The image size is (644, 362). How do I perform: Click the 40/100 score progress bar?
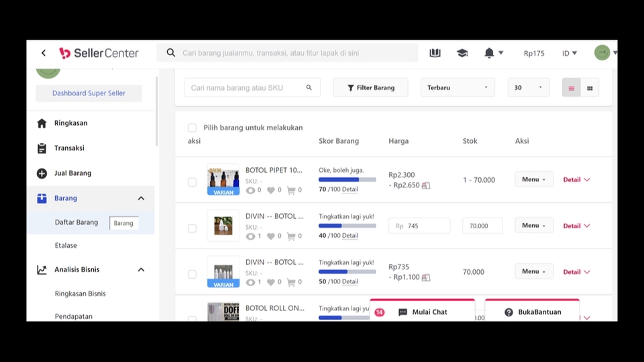click(x=347, y=226)
